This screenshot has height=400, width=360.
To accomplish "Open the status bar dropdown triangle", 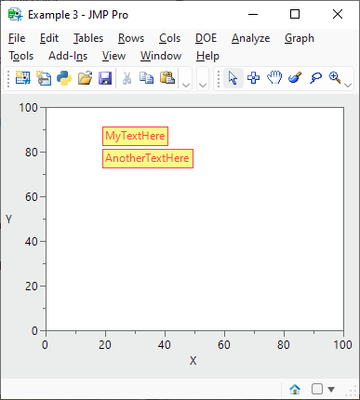I will [x=331, y=389].
